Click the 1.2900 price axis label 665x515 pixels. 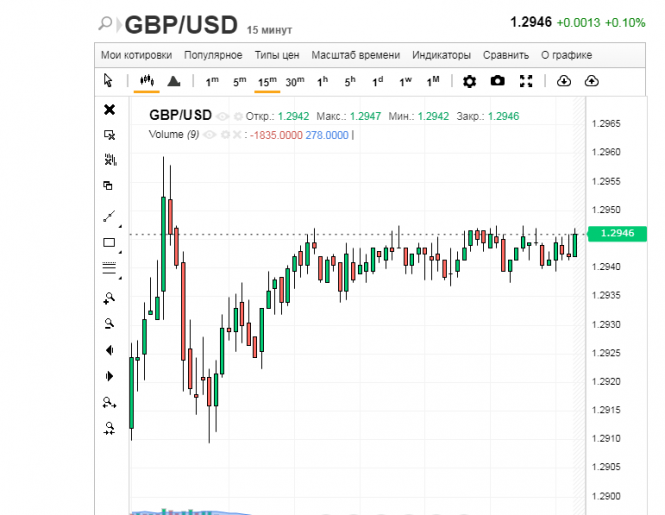point(606,496)
